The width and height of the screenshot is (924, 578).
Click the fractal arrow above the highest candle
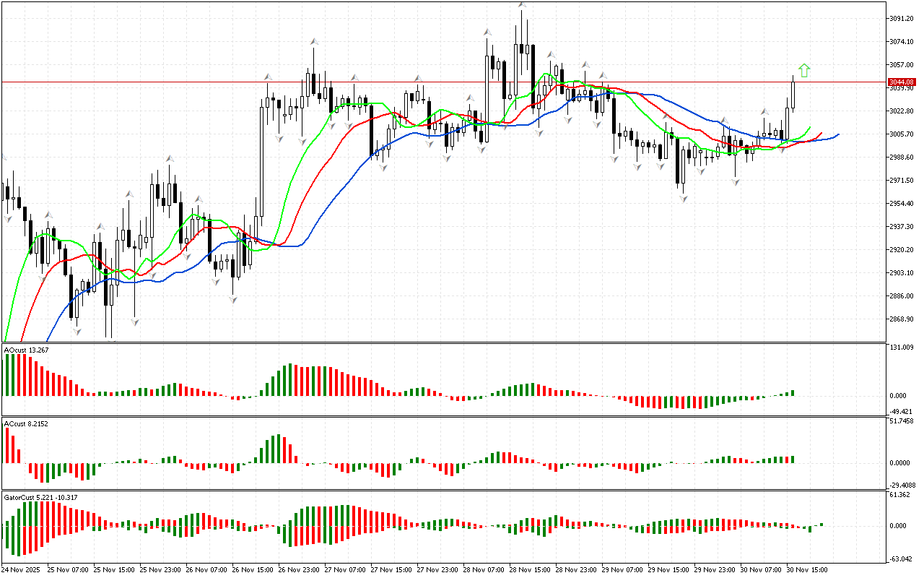521,6
